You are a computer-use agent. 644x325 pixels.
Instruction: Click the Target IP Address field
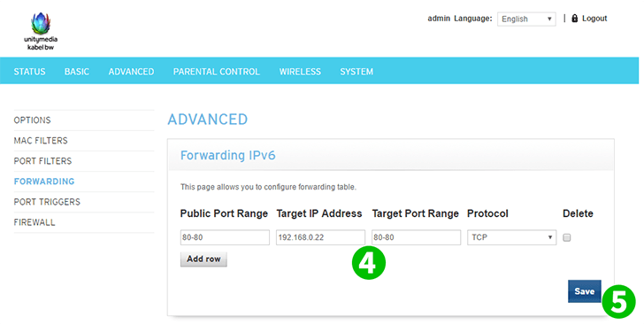pyautogui.click(x=320, y=237)
